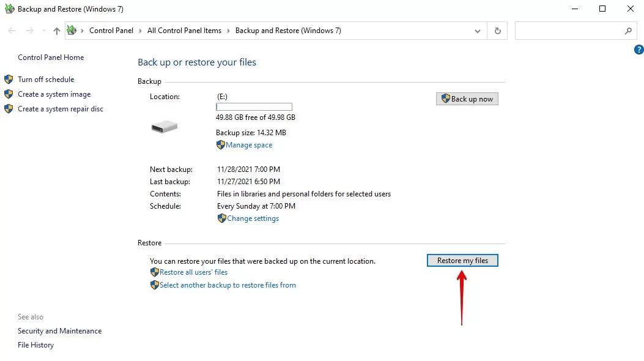
Task: Click the shield icon beside Select another backup
Action: 155,285
